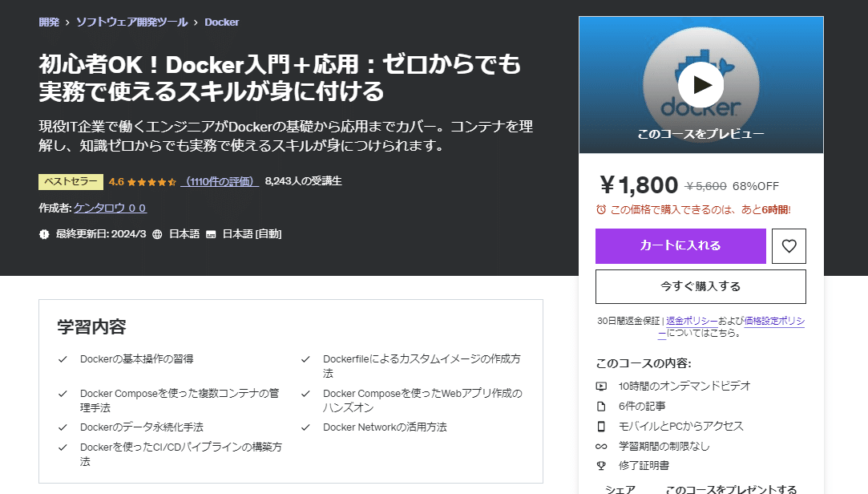Click the last-updated badge icon

click(x=44, y=234)
